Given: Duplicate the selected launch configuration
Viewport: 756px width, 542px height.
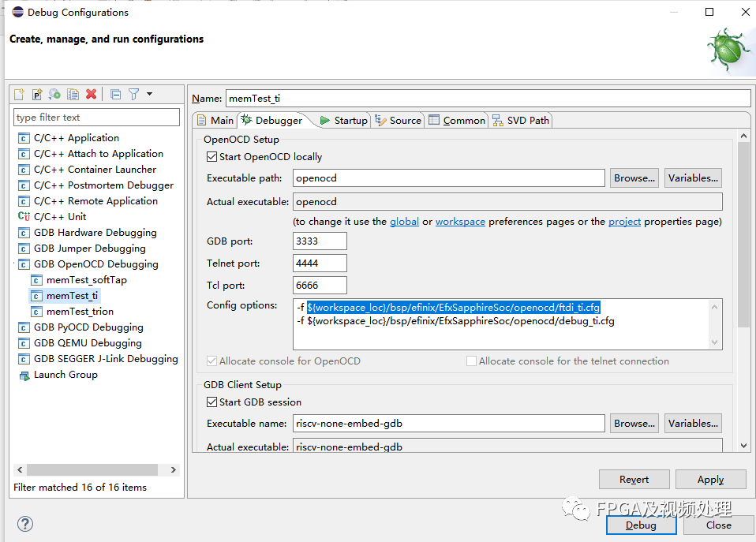Looking at the screenshot, I should pyautogui.click(x=73, y=94).
